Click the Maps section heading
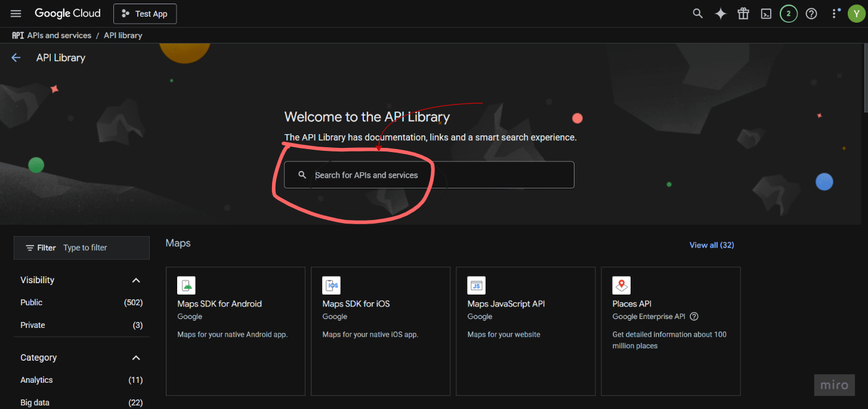This screenshot has height=409, width=868. (x=178, y=243)
